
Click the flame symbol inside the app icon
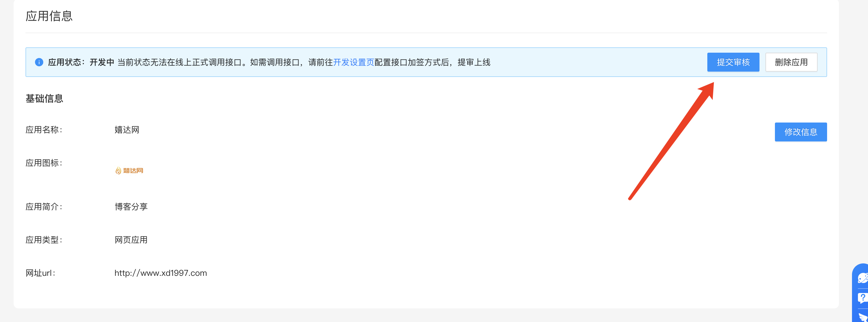[118, 170]
